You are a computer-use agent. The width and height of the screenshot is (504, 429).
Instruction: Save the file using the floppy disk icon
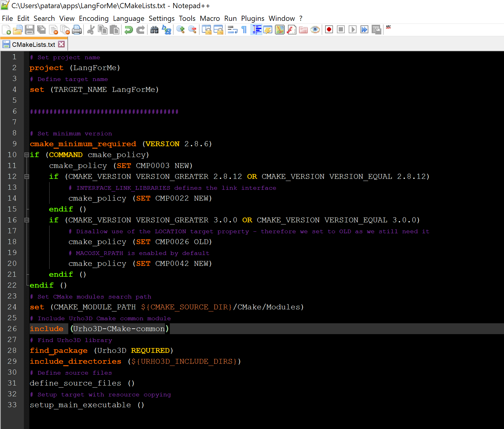tap(30, 30)
